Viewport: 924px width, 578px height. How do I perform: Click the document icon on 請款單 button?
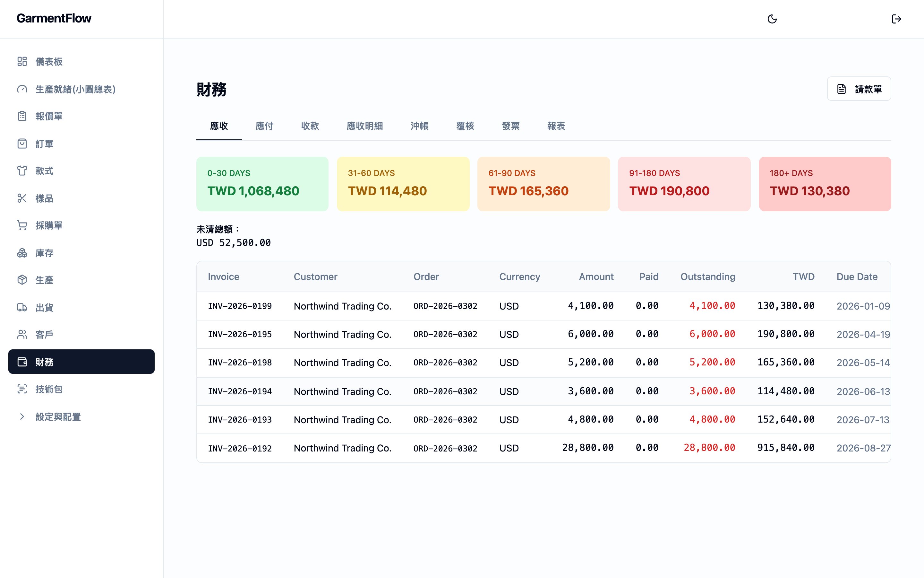[842, 89]
